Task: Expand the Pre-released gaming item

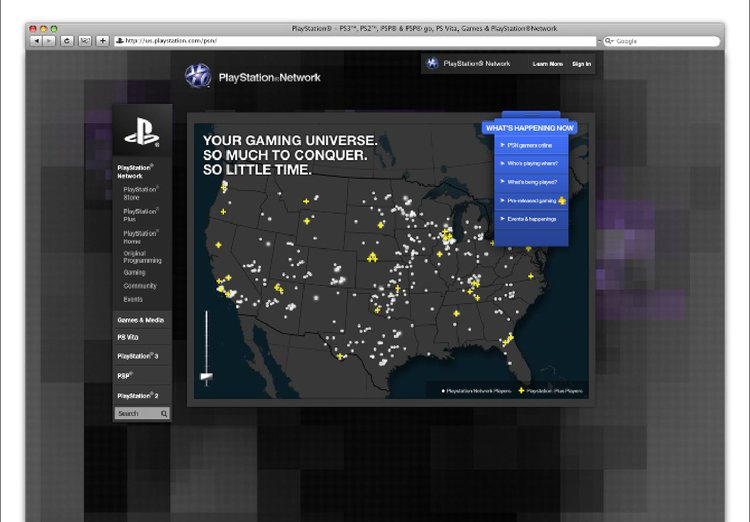Action: point(531,201)
